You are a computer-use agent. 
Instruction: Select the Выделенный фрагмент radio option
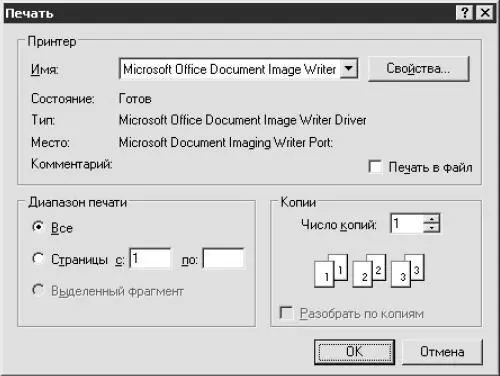click(x=38, y=290)
